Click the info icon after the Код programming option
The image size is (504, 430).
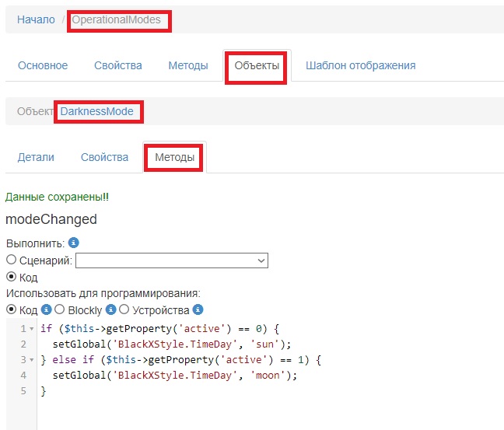[x=46, y=310]
